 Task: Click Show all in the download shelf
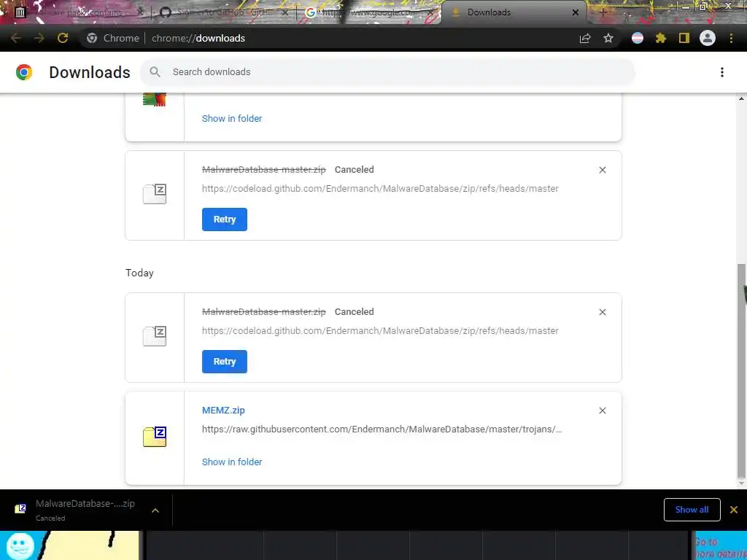point(692,510)
